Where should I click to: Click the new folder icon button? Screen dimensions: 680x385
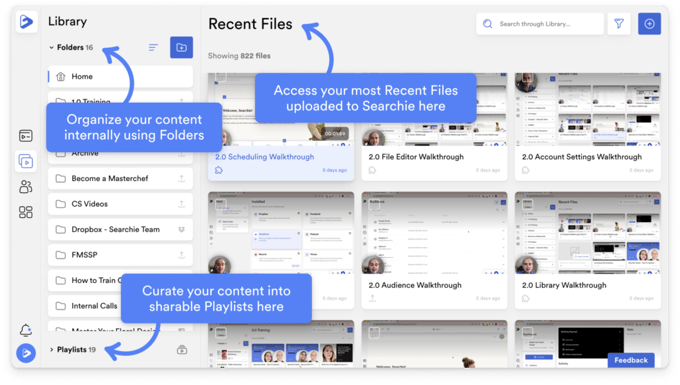coord(181,47)
